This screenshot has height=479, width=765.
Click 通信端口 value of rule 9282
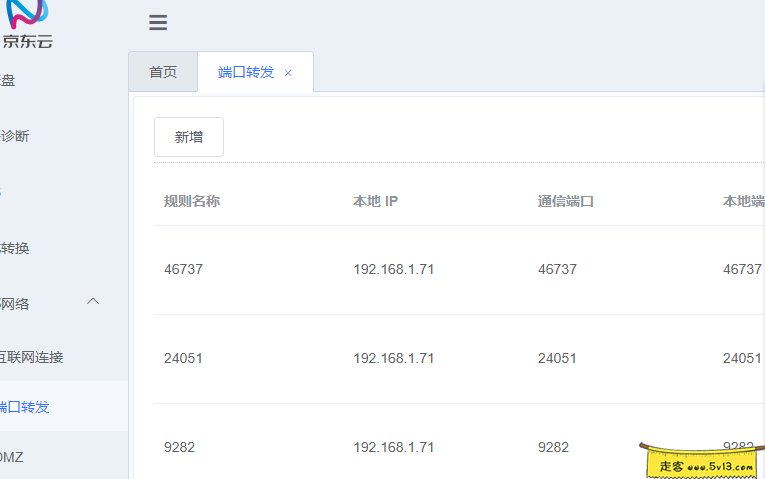[553, 447]
